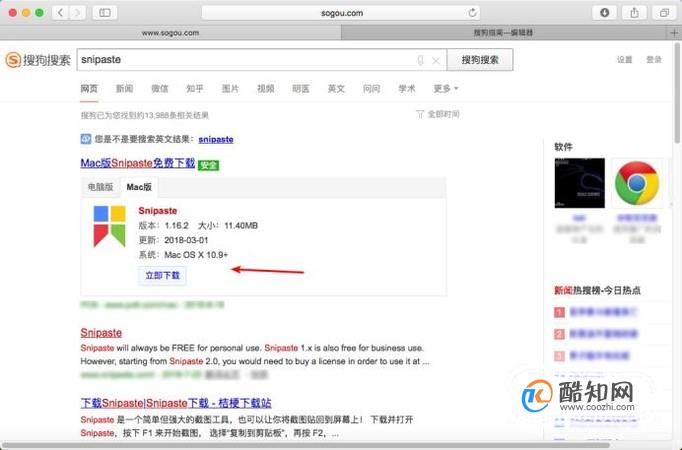Add a new tab with plus icon
The height and width of the screenshot is (450, 682).
click(x=674, y=33)
